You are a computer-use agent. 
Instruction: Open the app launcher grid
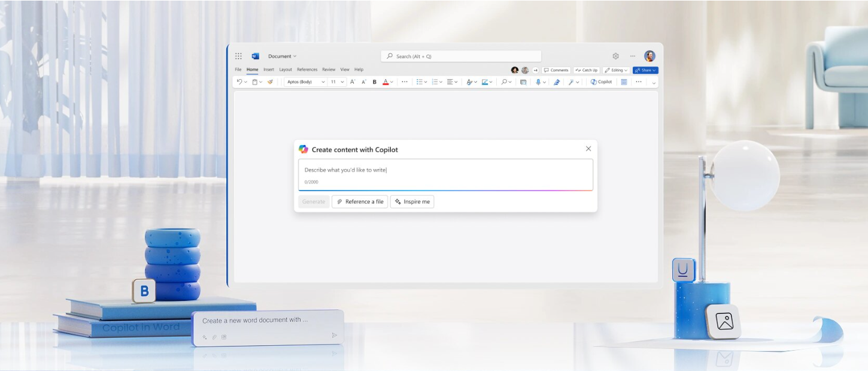pyautogui.click(x=238, y=56)
